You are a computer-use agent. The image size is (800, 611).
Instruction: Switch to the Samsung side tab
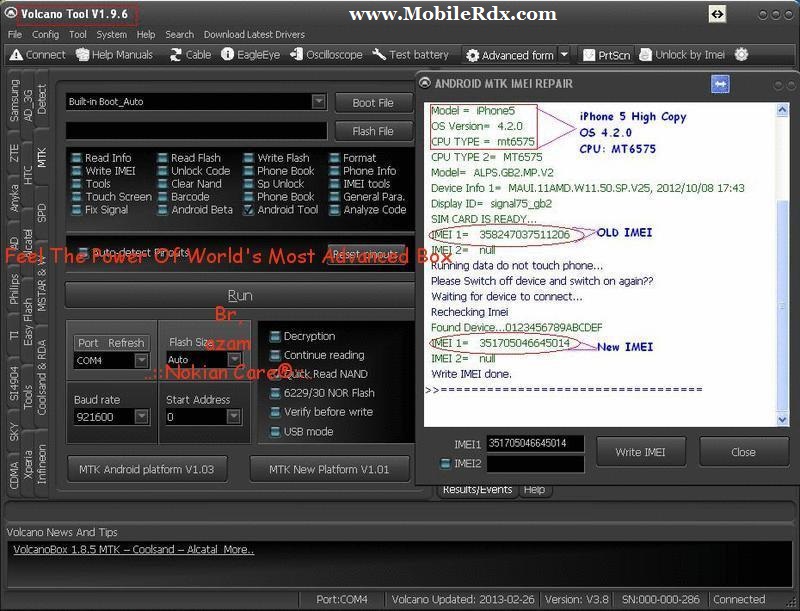click(14, 100)
